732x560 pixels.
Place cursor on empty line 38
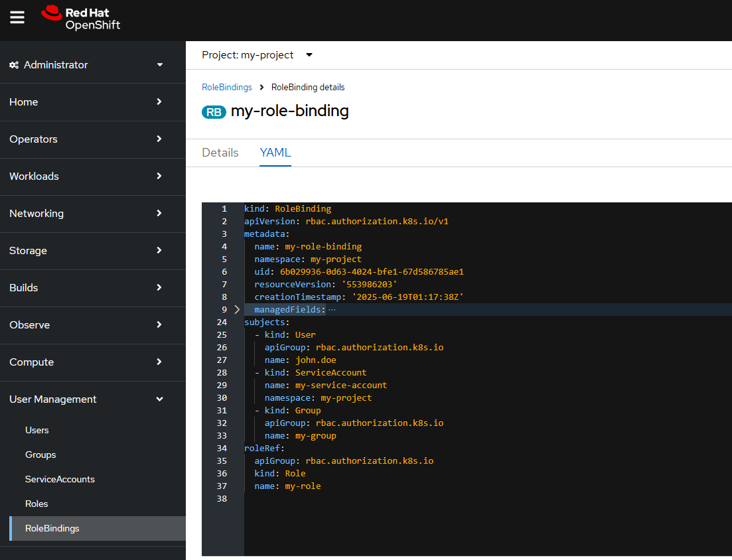tap(488, 498)
